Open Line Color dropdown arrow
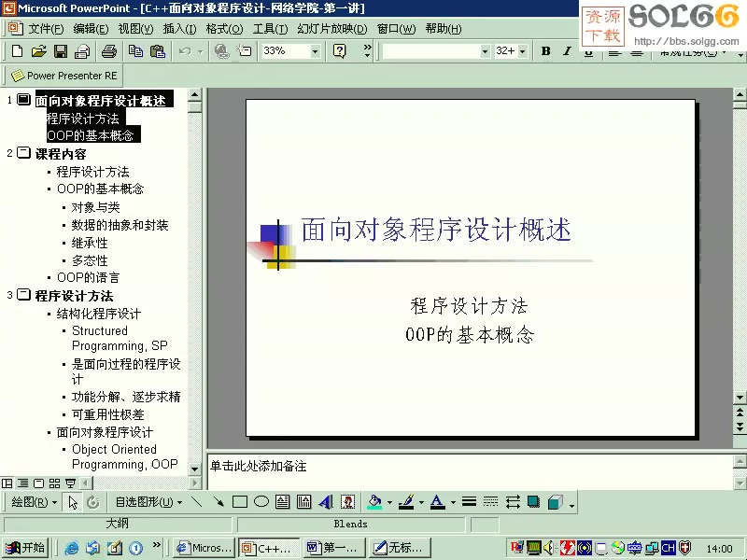747x560 pixels. [x=421, y=502]
